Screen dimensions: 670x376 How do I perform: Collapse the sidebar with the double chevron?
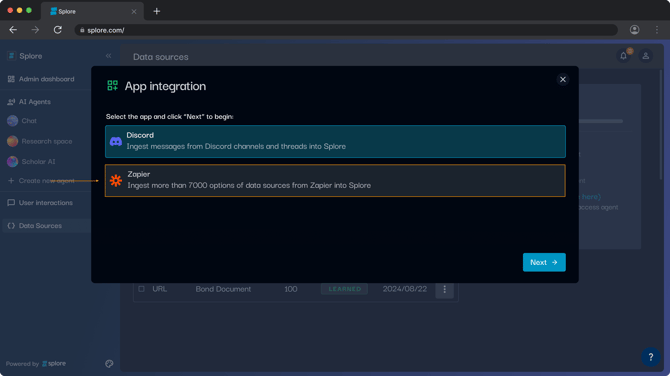[x=109, y=56]
